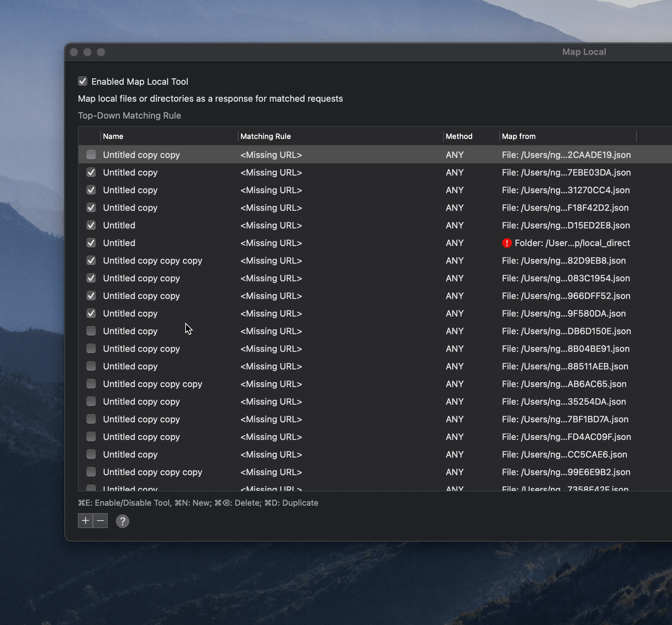Enable the first Untitled copy copy rule checkbox
This screenshot has width=672, height=625.
[x=91, y=155]
